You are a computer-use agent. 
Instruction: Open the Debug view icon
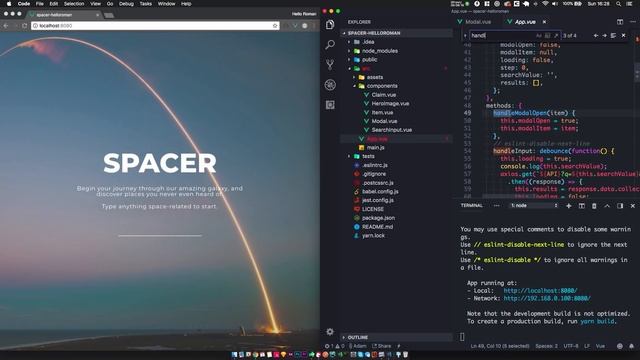point(330,84)
